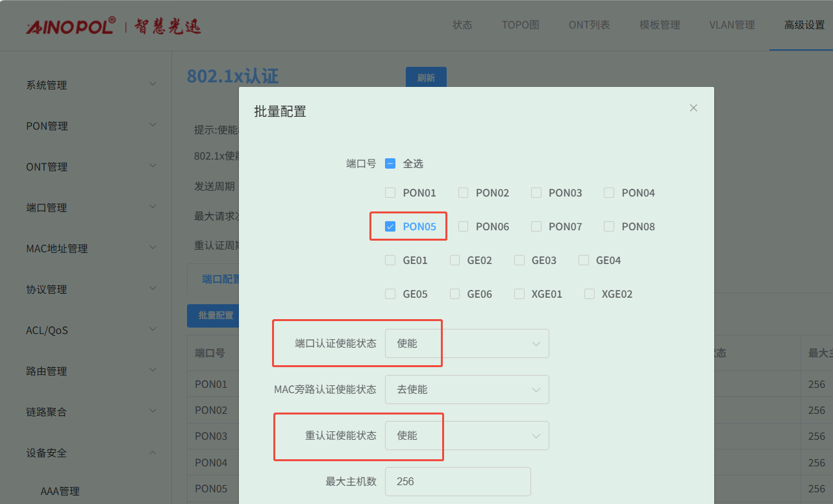This screenshot has width=833, height=504.
Task: Switch to VLAN管理 top tab
Action: 732,25
